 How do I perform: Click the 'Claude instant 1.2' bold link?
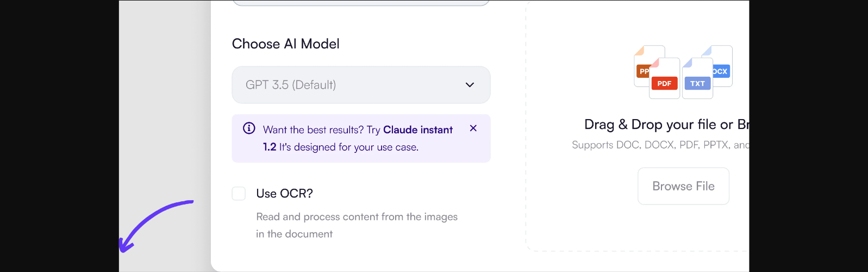tap(417, 130)
